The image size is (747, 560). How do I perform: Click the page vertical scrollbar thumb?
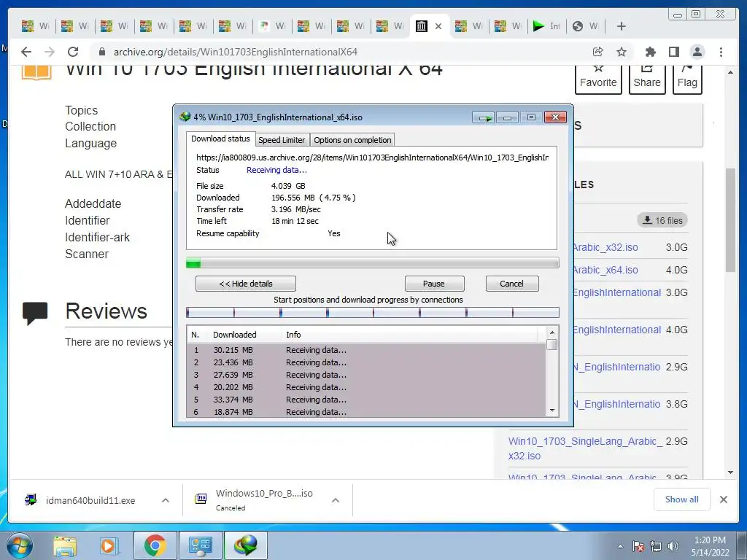731,220
